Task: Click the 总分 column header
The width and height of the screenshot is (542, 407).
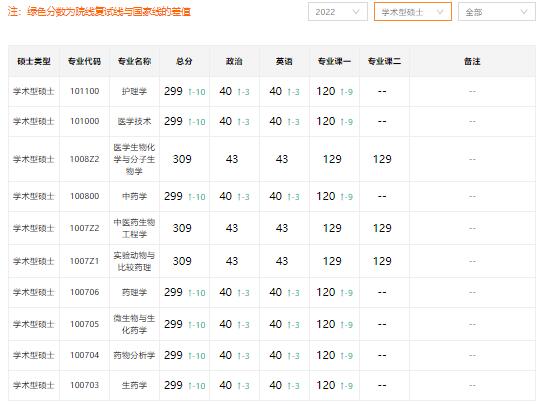Action: tap(184, 61)
